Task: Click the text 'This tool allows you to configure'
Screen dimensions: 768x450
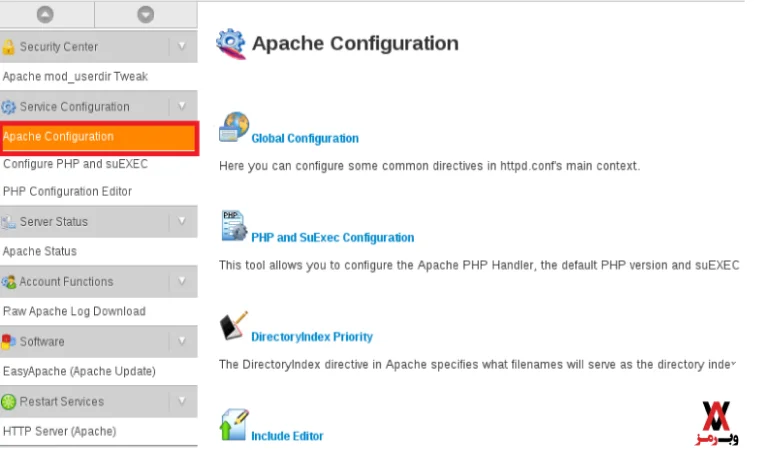Action: (306, 265)
